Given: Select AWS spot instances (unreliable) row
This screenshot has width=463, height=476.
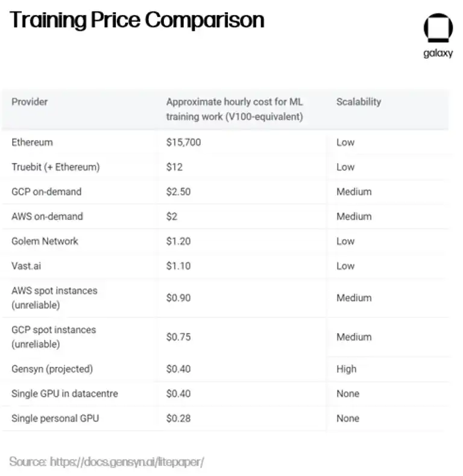Looking at the screenshot, I should coord(54,298).
